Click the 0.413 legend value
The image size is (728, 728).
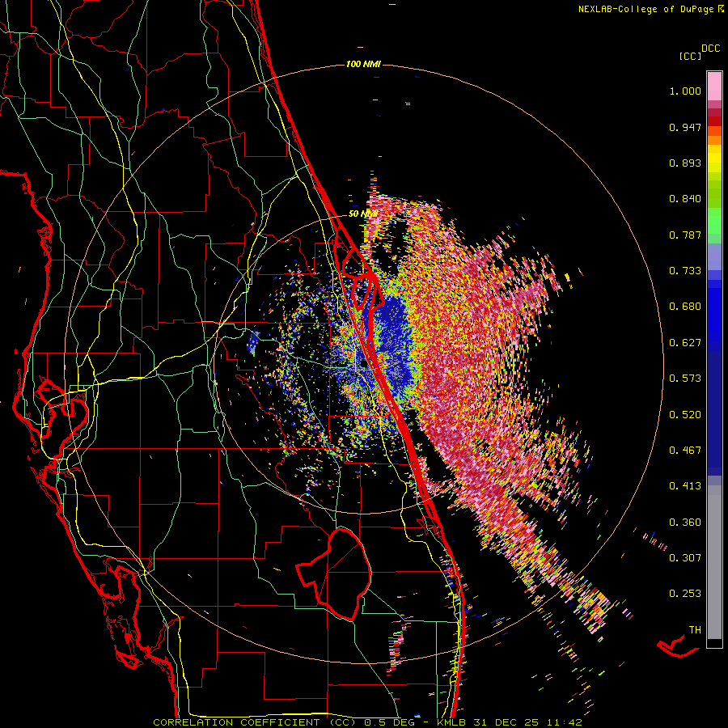click(685, 486)
